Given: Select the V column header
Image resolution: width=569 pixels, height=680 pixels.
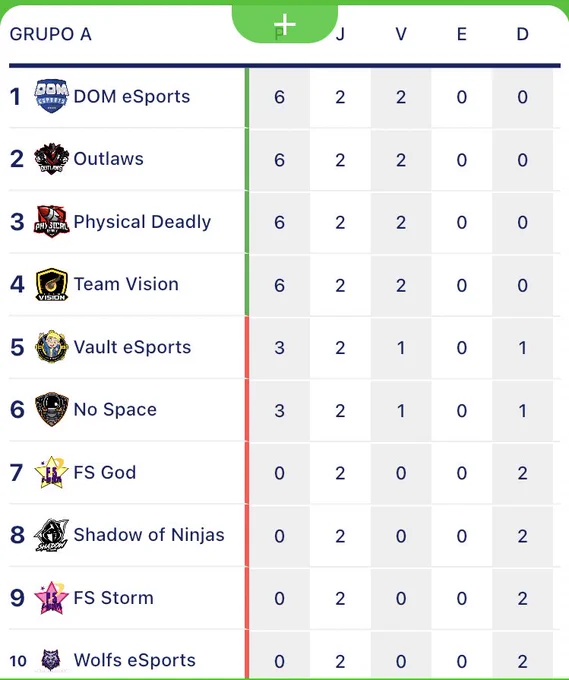Looking at the screenshot, I should click(401, 34).
